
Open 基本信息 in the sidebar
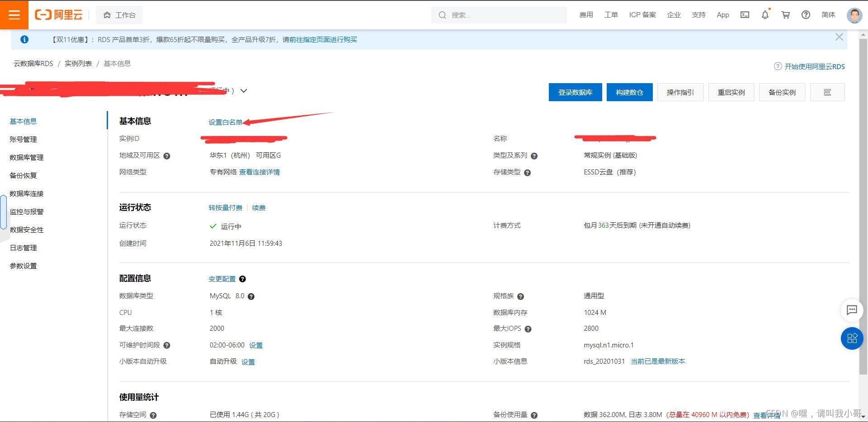coord(23,121)
